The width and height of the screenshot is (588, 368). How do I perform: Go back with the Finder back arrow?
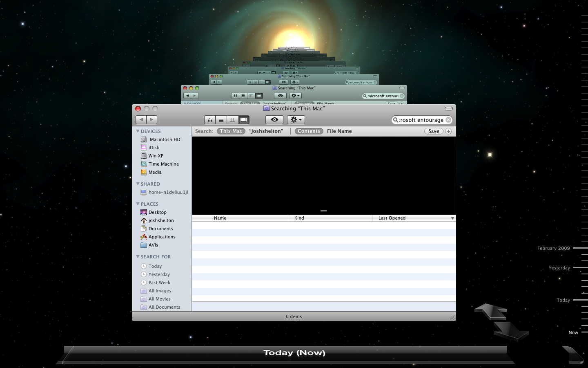click(x=141, y=120)
